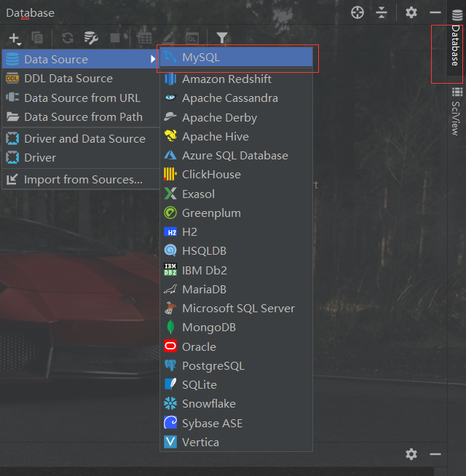Select the Database side tab

coord(455,38)
